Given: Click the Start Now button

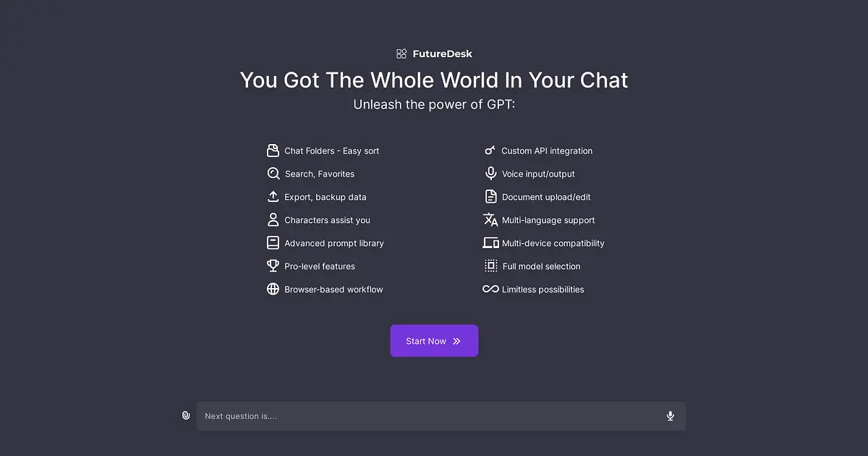Looking at the screenshot, I should 434,341.
